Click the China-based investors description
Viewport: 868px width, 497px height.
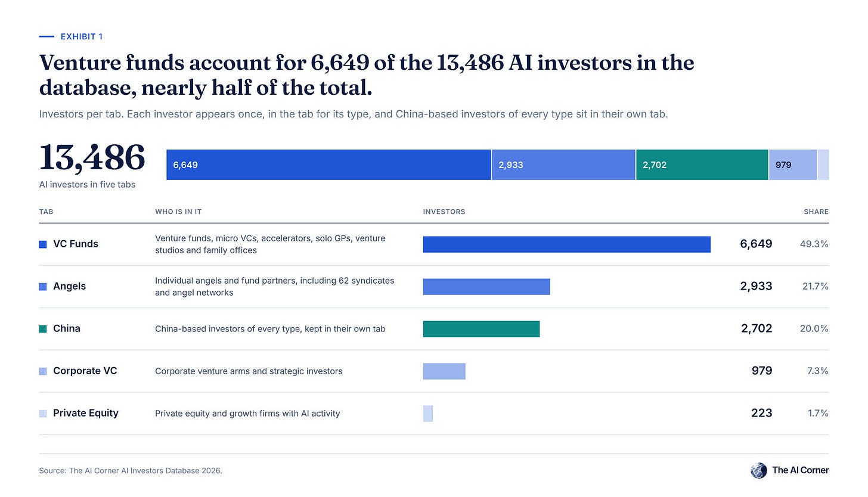pos(270,329)
